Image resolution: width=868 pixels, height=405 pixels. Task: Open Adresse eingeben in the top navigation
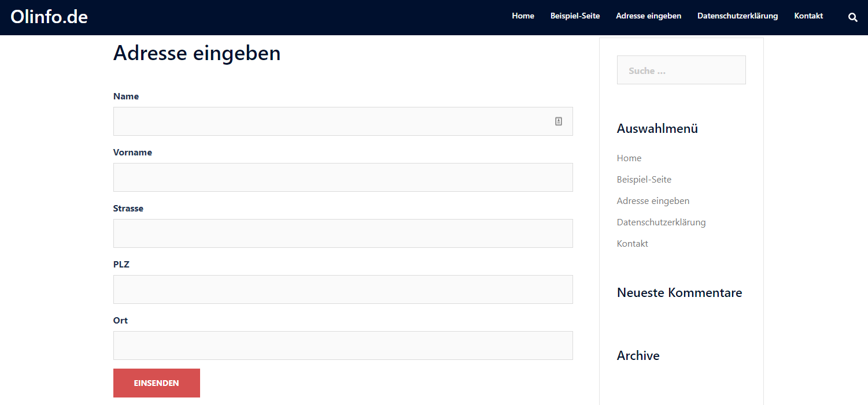[x=648, y=16]
